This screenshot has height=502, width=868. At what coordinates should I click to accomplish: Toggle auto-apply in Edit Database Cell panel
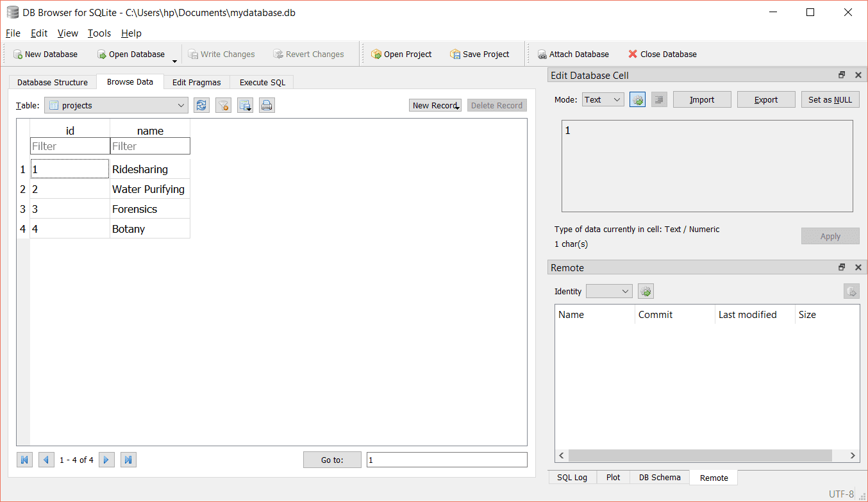tap(637, 99)
